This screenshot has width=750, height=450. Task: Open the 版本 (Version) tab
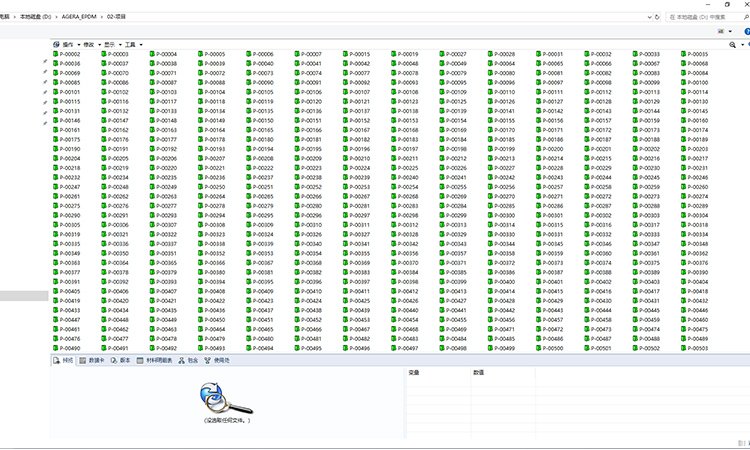pos(122,360)
